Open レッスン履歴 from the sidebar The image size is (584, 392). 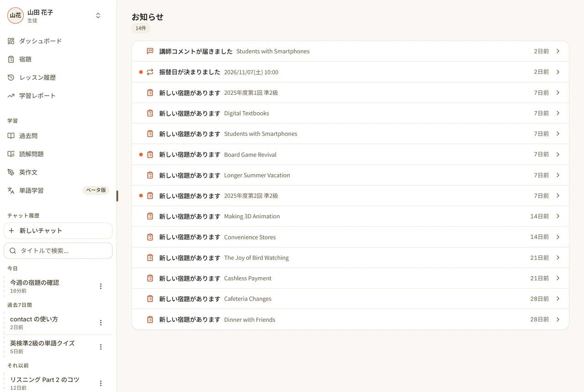(x=58, y=77)
